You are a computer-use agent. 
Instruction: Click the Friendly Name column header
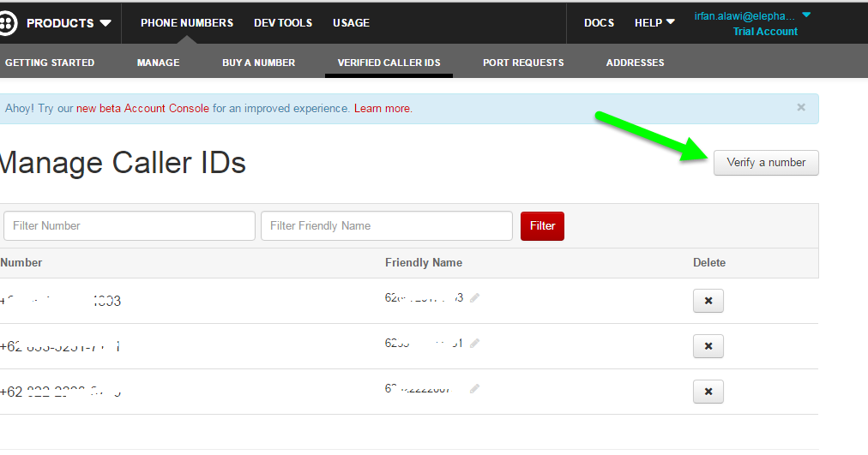tap(424, 262)
